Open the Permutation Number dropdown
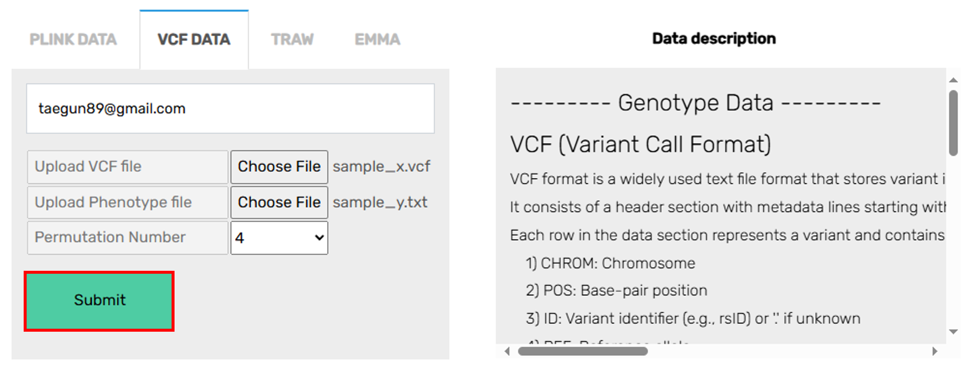Viewport: 980px width, 374px height. (x=279, y=238)
